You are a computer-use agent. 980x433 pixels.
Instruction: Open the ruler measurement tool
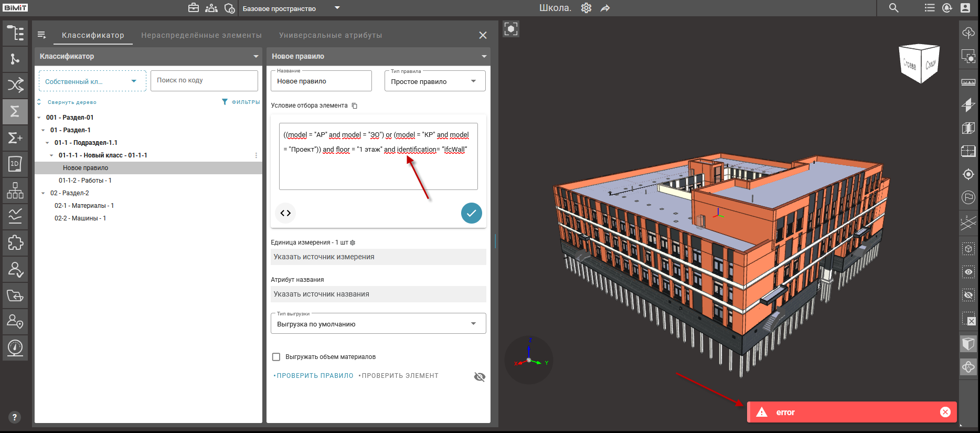click(968, 82)
